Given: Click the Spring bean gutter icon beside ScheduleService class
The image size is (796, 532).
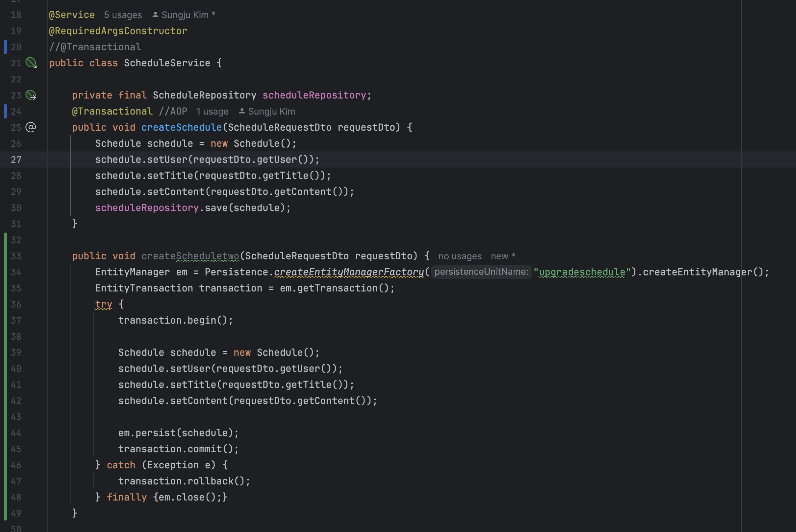Looking at the screenshot, I should point(31,63).
